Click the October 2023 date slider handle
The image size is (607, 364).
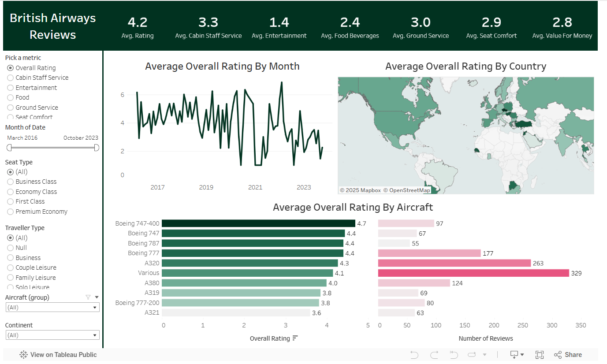97,148
